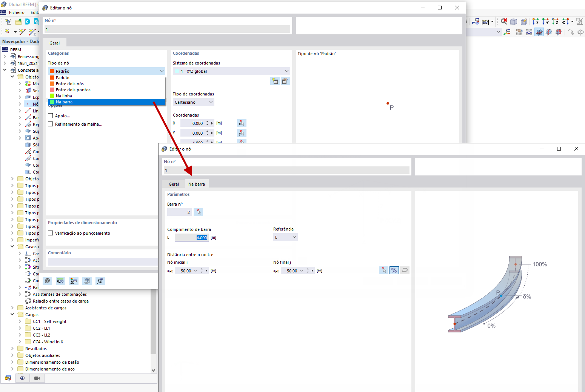This screenshot has height=392, width=585.
Task: Click the highlighted XY work plane icon
Action: (539, 32)
